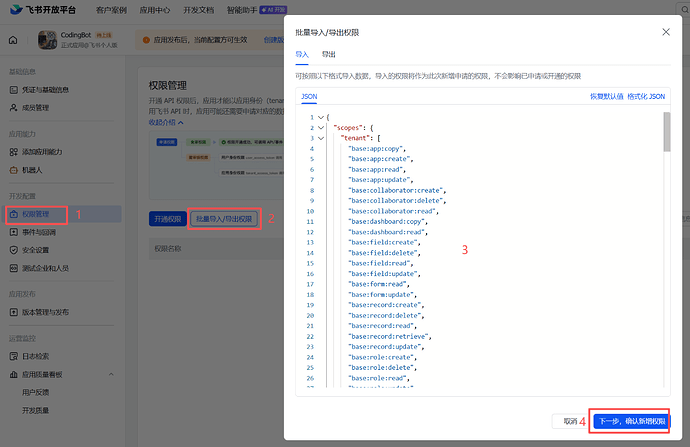Click 格式化 JSON link
The width and height of the screenshot is (690, 447).
(646, 96)
